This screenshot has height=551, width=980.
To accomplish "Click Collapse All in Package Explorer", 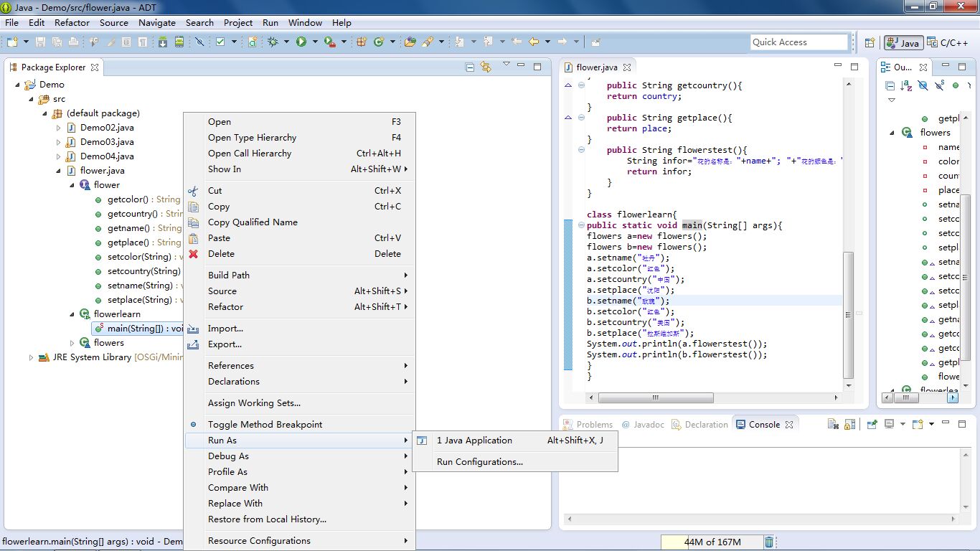I will click(x=470, y=67).
